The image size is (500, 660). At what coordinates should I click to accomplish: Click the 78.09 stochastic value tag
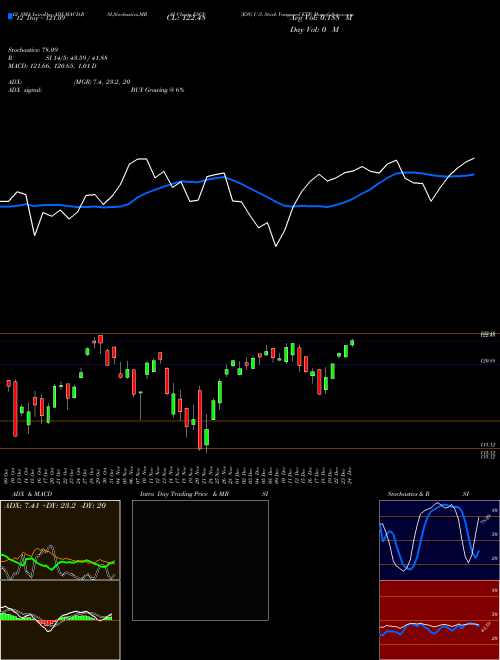coord(485,521)
